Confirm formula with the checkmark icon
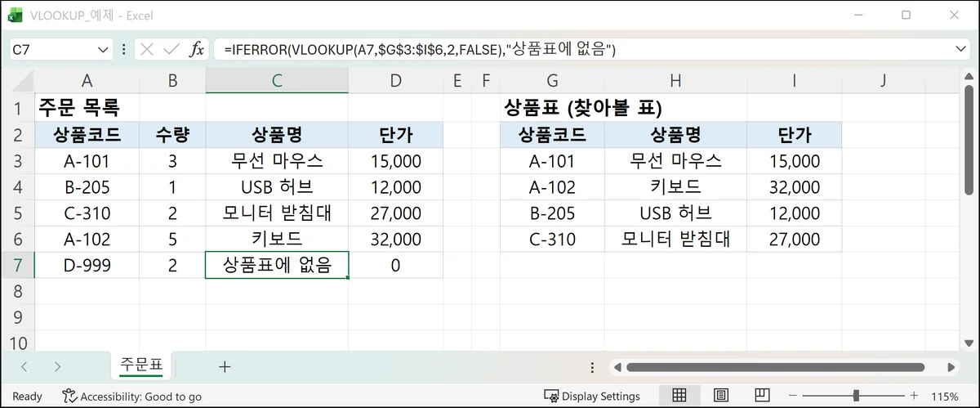Viewport: 980px width, 408px height. coord(171,49)
